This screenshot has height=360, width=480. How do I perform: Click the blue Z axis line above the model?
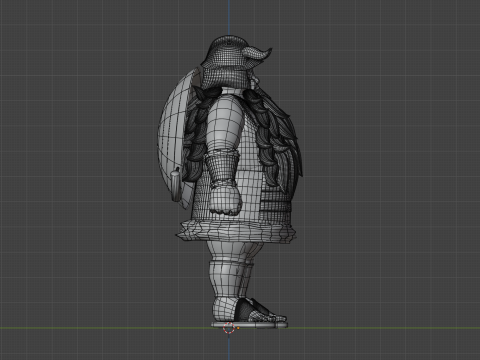coord(229,17)
